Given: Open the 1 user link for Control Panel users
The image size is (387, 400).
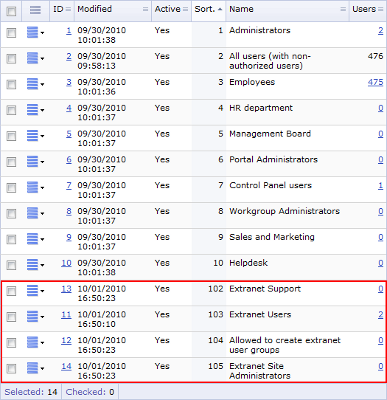Looking at the screenshot, I should (380, 186).
